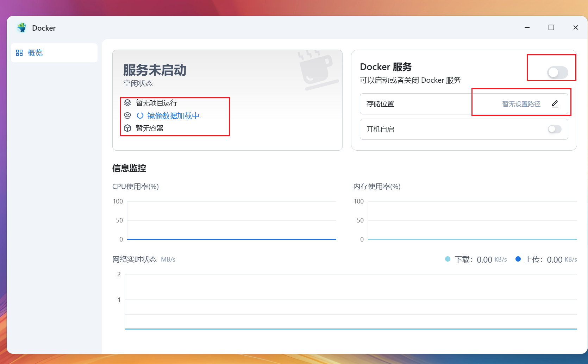Screen dimensions: 588x364
Task: Click the layers icon beside 暂无项目运行
Action: pos(127,103)
